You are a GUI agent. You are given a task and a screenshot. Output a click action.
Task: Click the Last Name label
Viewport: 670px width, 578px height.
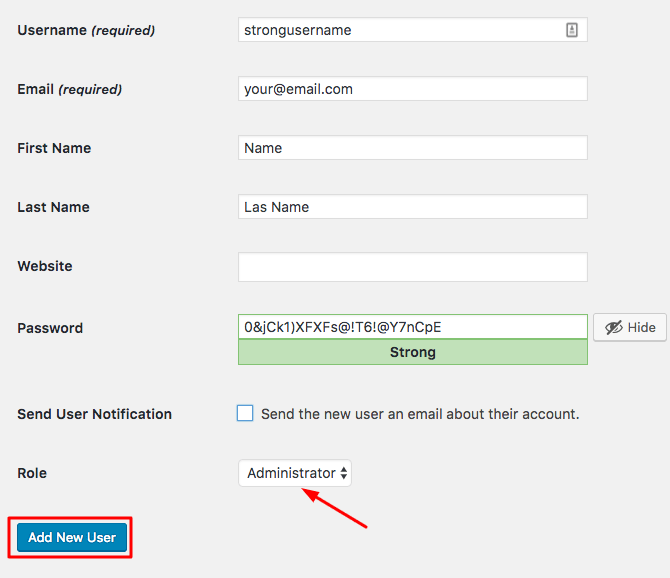(53, 207)
